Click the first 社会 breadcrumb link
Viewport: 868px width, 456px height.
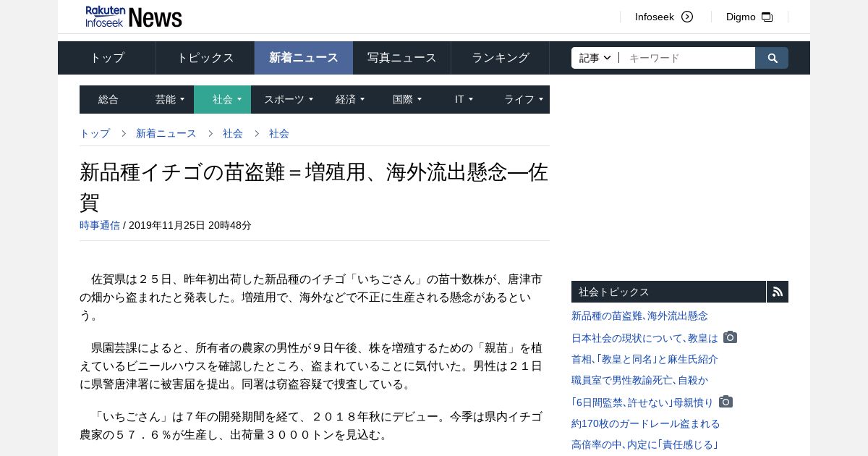[233, 133]
